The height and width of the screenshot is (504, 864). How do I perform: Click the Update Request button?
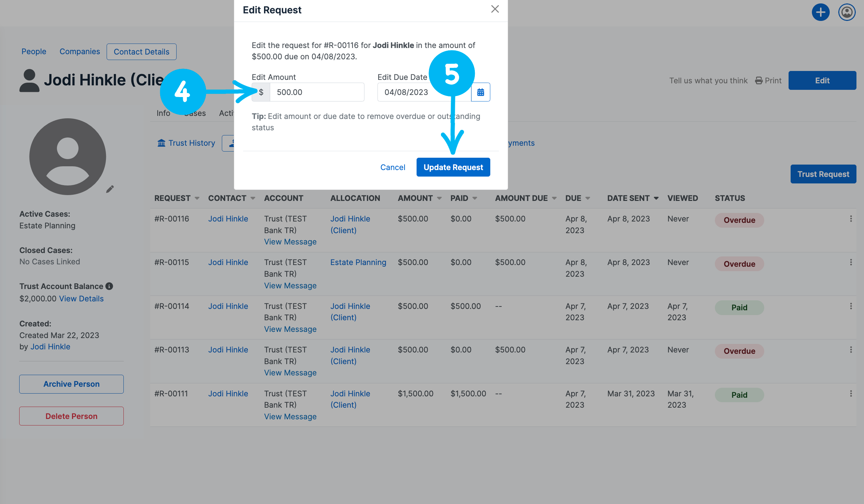pyautogui.click(x=453, y=167)
